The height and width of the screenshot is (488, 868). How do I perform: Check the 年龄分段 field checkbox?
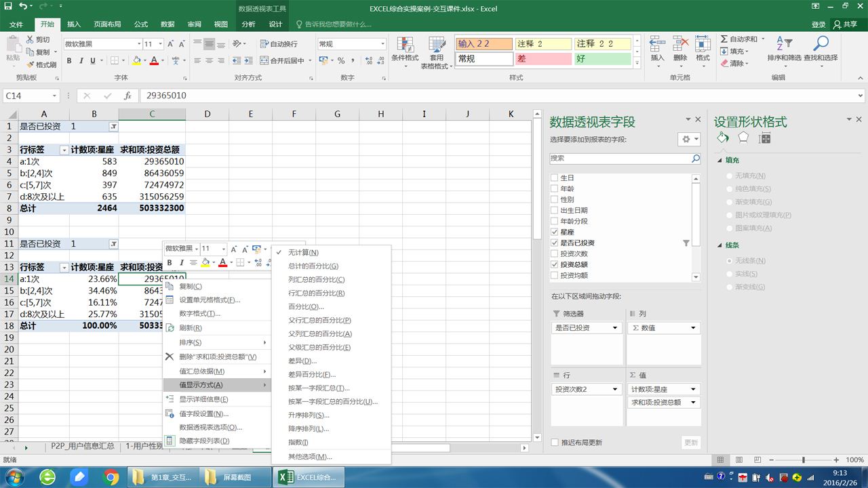[555, 221]
